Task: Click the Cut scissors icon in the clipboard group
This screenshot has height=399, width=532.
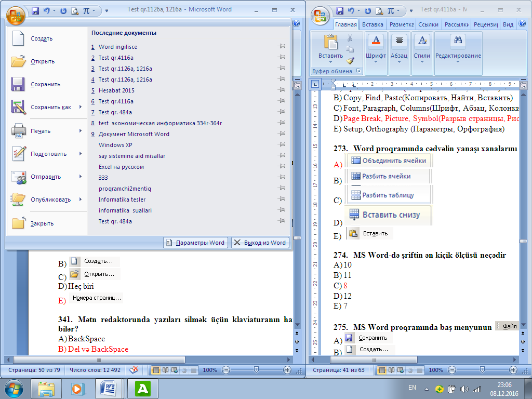Action: tap(350, 38)
